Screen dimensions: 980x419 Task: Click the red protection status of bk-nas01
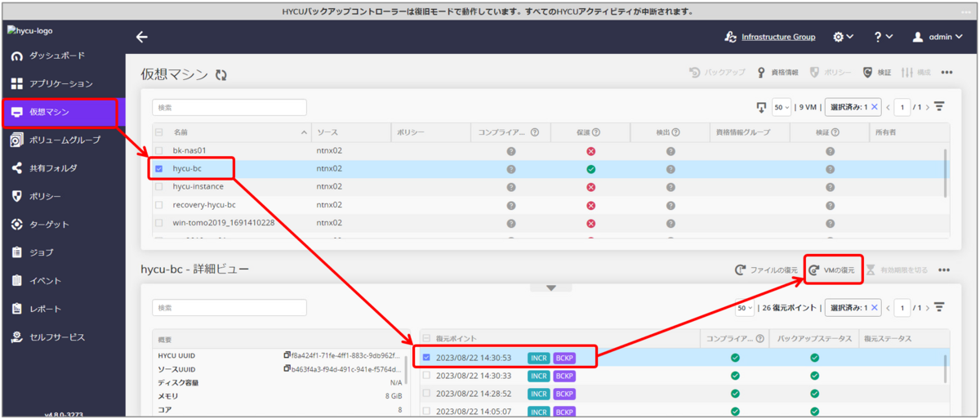[x=590, y=151]
